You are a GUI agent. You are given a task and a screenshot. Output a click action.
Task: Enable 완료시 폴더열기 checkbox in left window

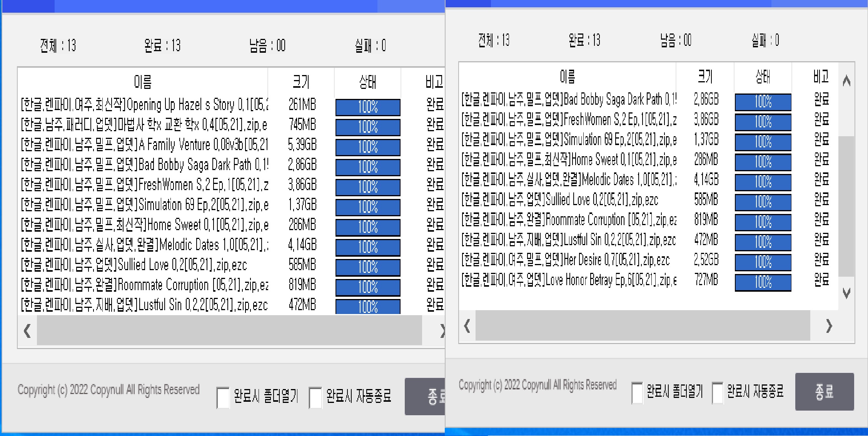click(223, 397)
